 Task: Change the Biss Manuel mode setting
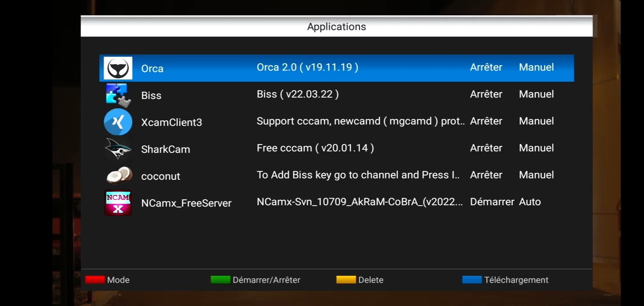point(536,94)
